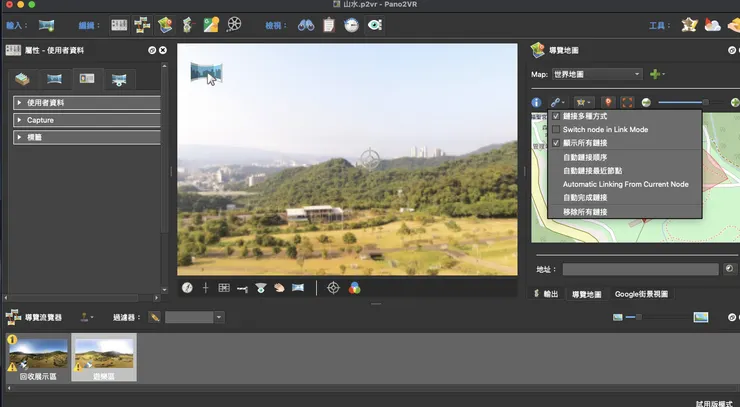
Task: Click the blue info icon above the map
Action: [x=536, y=102]
